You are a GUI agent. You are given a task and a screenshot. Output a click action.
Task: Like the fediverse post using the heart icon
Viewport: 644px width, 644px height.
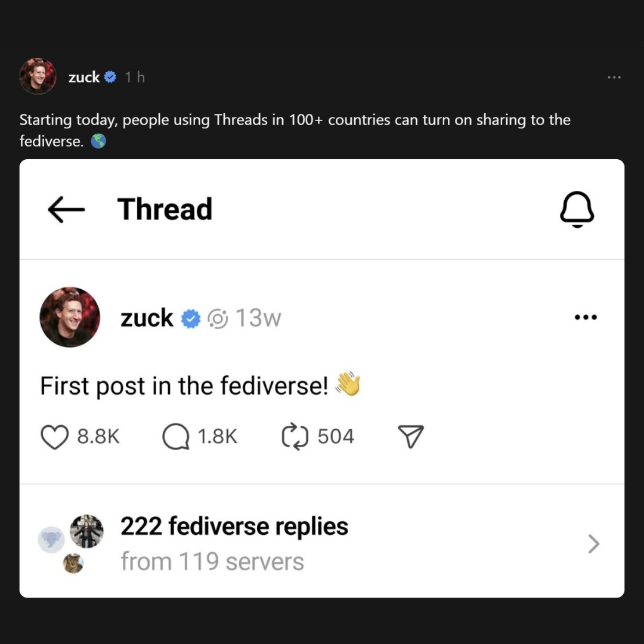[x=54, y=436]
